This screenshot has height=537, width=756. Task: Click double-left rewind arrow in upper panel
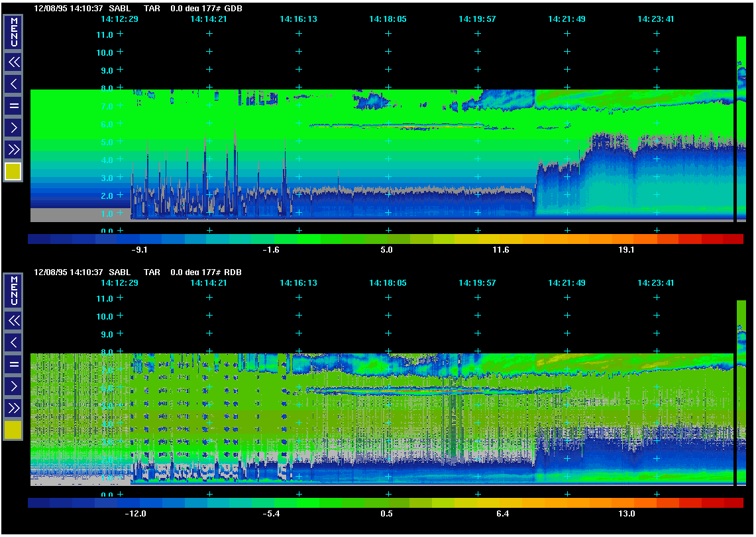(x=13, y=62)
